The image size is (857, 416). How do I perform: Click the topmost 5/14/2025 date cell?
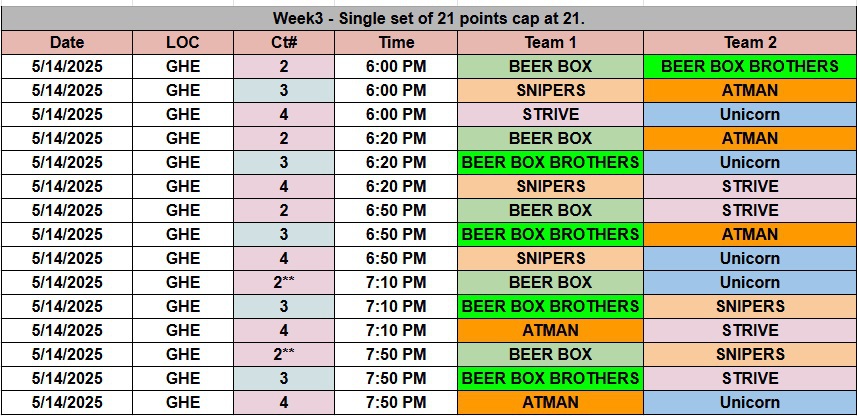click(66, 67)
